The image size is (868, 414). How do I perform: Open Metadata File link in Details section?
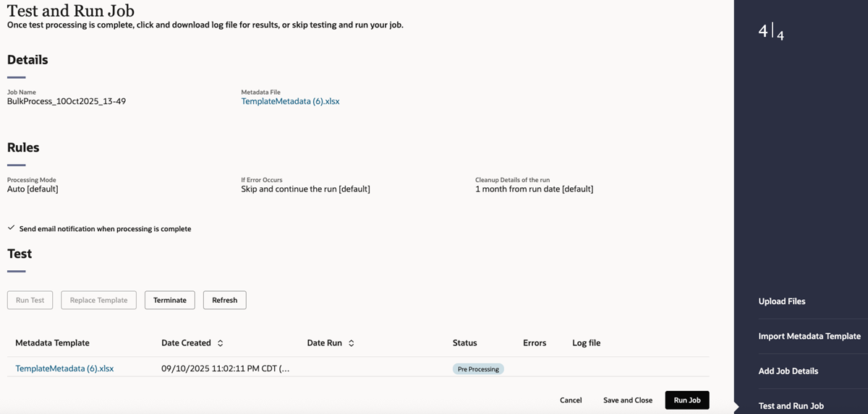[290, 101]
